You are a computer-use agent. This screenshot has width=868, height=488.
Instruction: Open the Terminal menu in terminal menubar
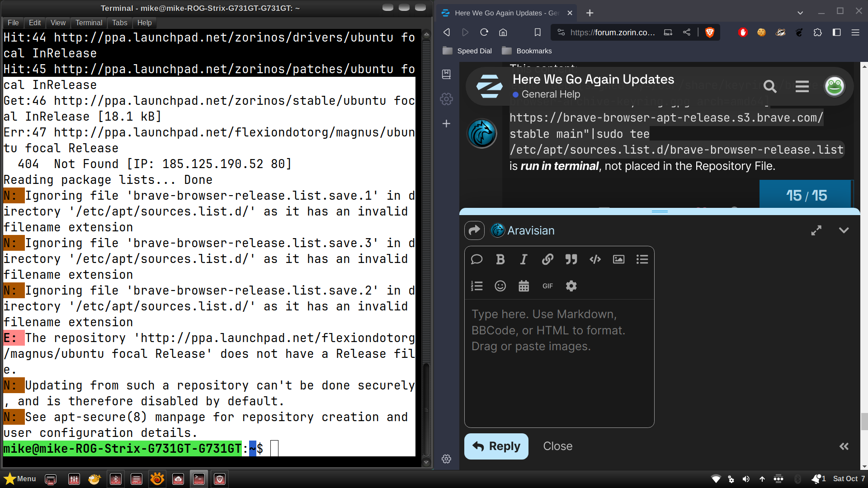(x=89, y=23)
